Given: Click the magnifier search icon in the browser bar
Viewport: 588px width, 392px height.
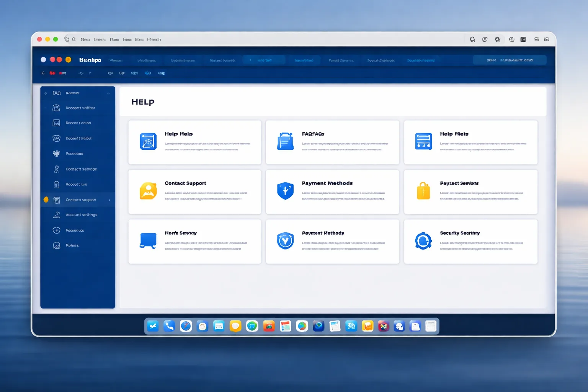Looking at the screenshot, I should (74, 39).
